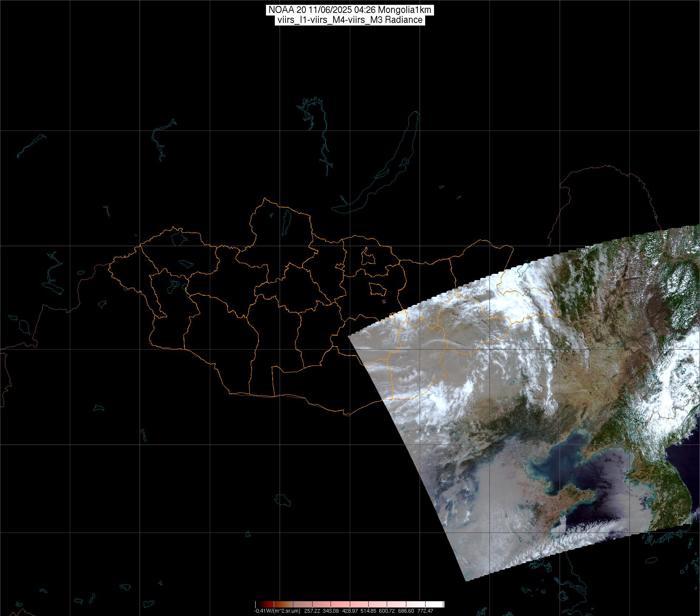This screenshot has width=700, height=616.
Task: Click the "772.47" colorbar value
Action: tap(425, 611)
